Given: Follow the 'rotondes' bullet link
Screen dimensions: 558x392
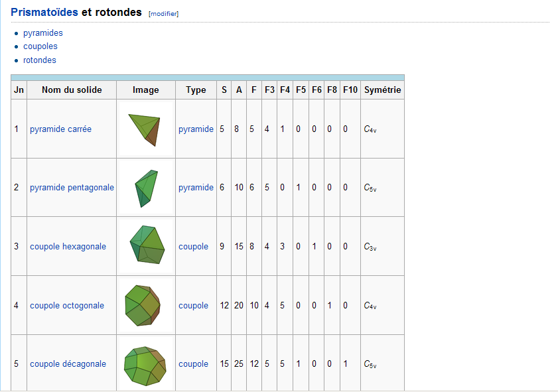Looking at the screenshot, I should (40, 60).
